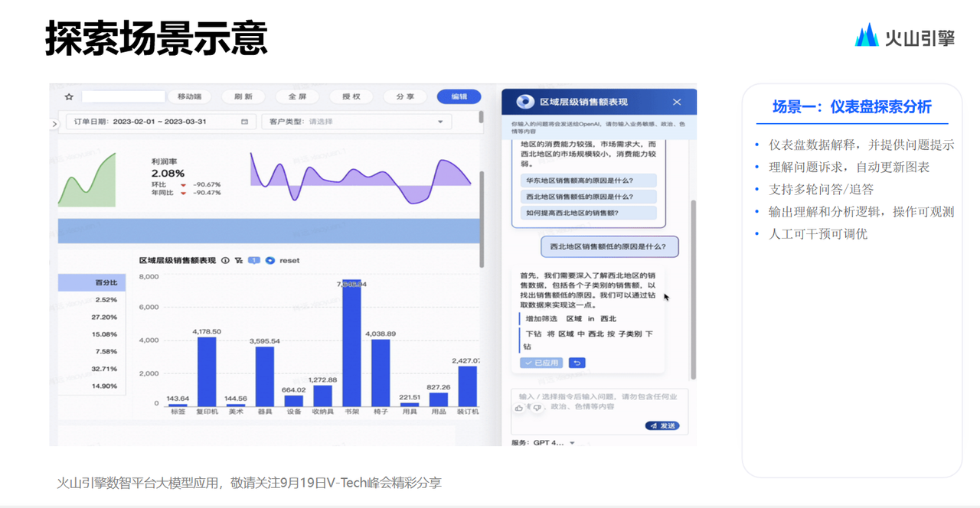Screen dimensions: 980x508
Task: Click the comment badge showing 1
Action: coord(254,261)
